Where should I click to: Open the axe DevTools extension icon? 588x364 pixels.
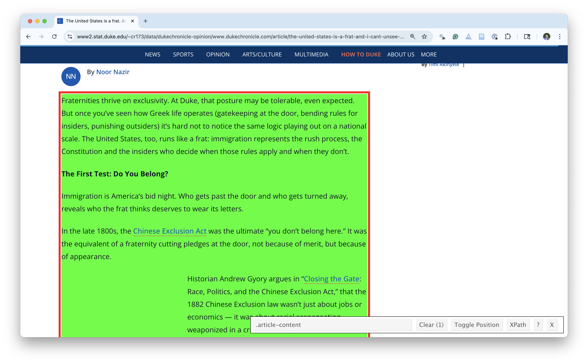coord(468,37)
